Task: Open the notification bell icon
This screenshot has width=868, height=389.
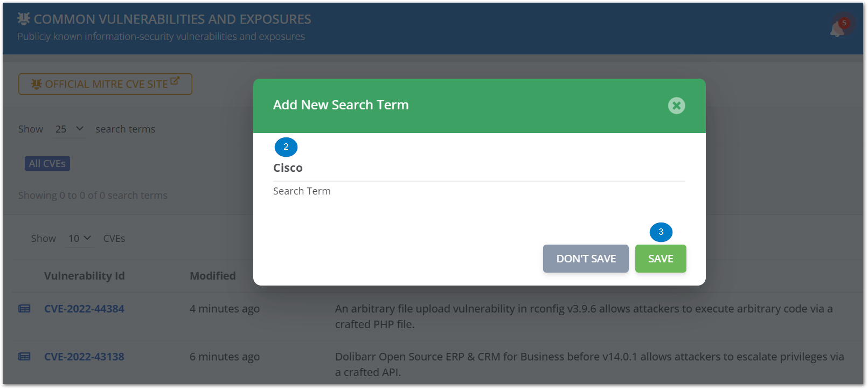Action: pos(837,30)
